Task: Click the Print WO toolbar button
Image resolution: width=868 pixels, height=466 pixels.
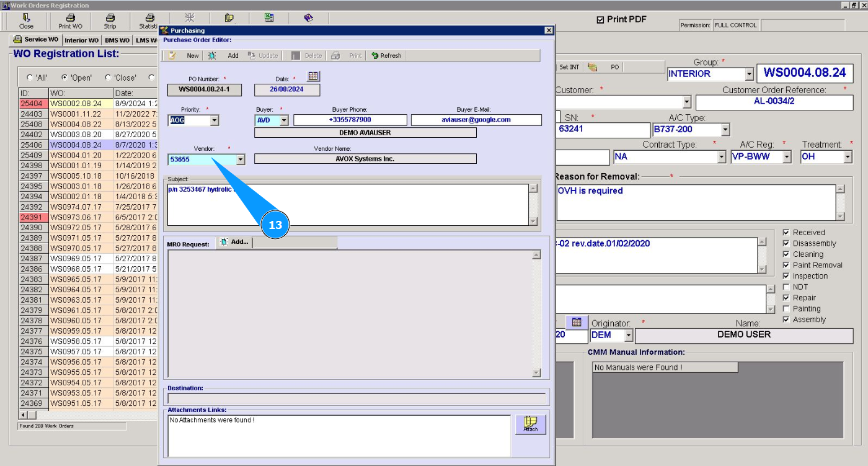Action: tap(70, 21)
